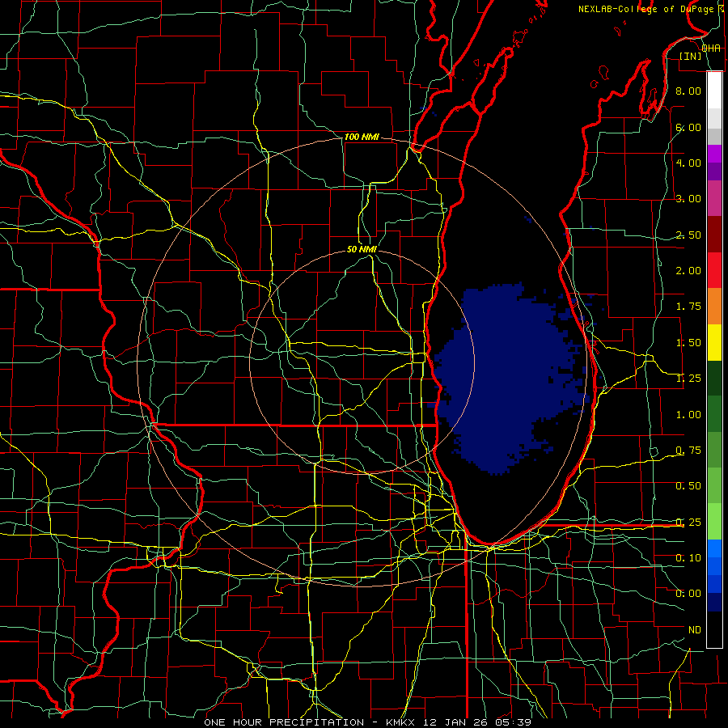
Task: Click the 1.00 legend value
Action: (688, 415)
